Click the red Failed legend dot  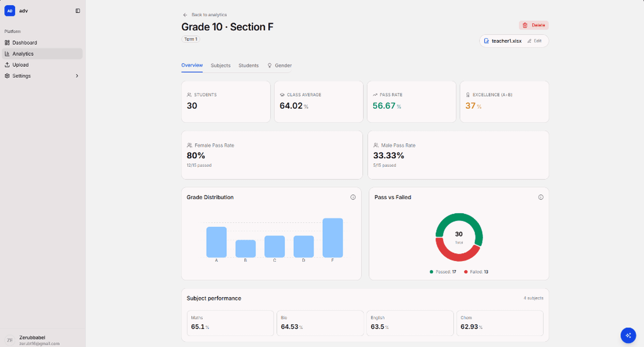point(466,272)
